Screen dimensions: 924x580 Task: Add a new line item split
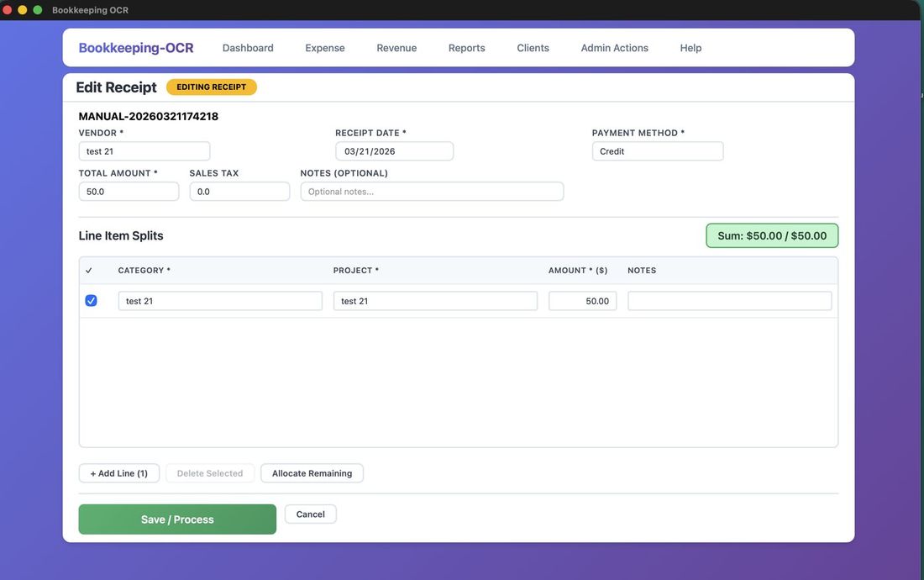click(119, 473)
